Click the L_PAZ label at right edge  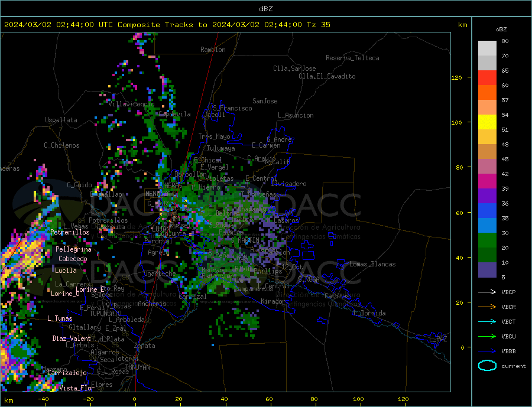[x=438, y=339]
